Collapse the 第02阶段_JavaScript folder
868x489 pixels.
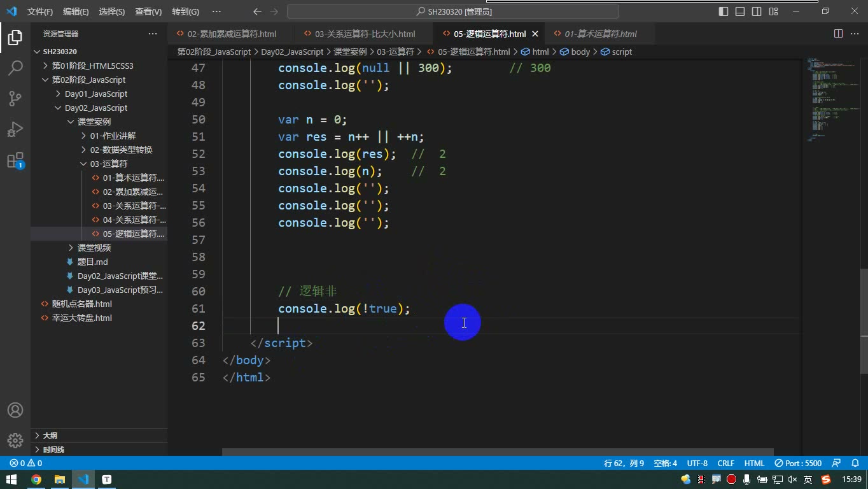click(88, 80)
